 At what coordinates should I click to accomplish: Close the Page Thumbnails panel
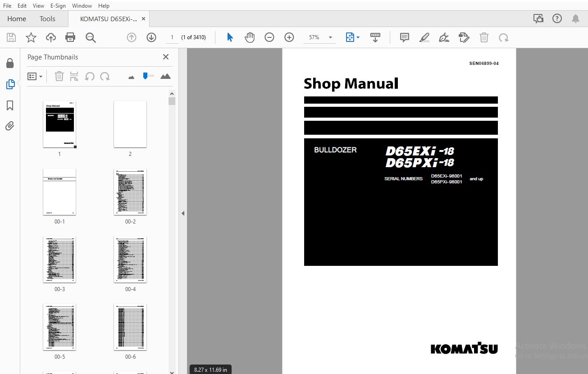coord(166,57)
